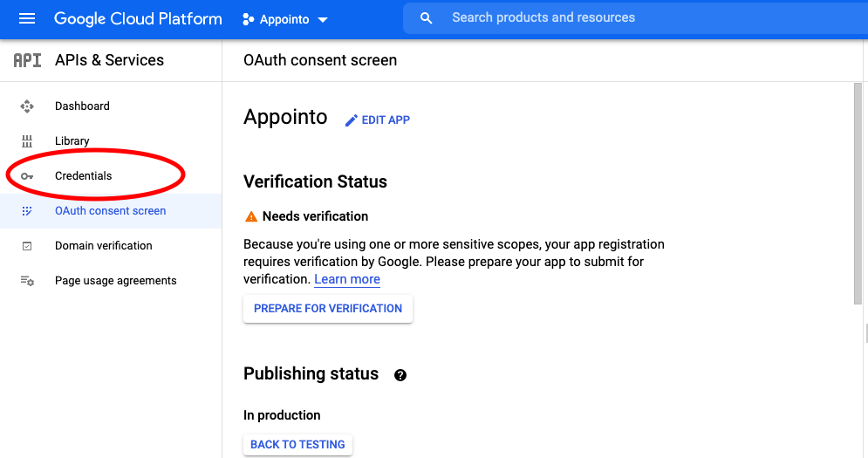Open Page usage agreements
This screenshot has width=868, height=458.
tap(116, 281)
